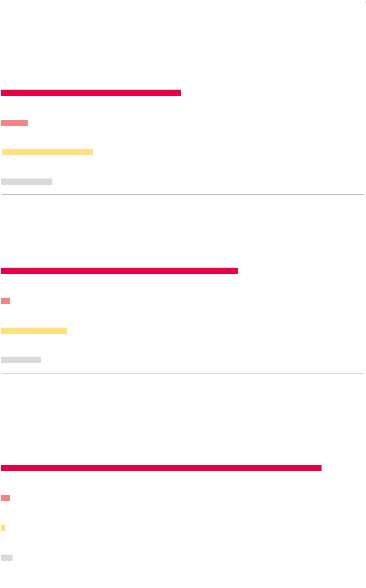The image size is (366, 588).
Task: Click the right end of the second group's yellow bar
Action: pos(66,331)
